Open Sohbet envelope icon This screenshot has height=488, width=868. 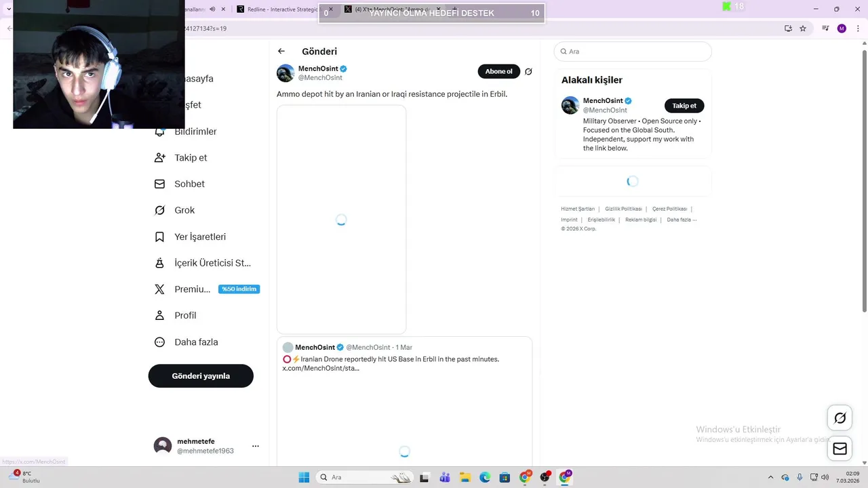(160, 184)
